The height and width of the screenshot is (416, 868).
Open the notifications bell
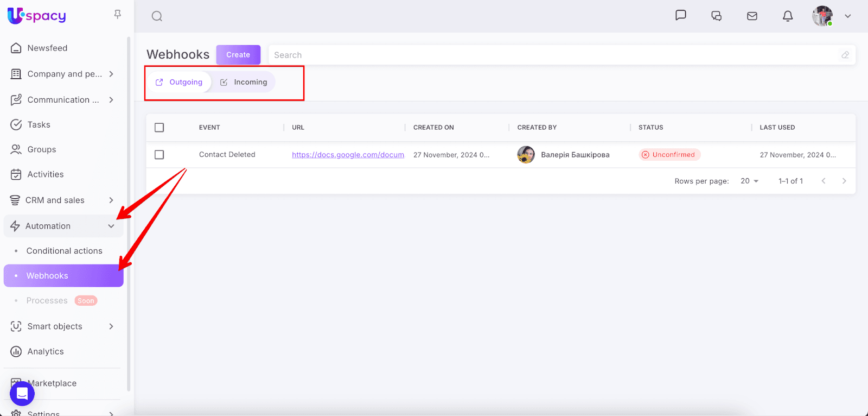coord(788,16)
